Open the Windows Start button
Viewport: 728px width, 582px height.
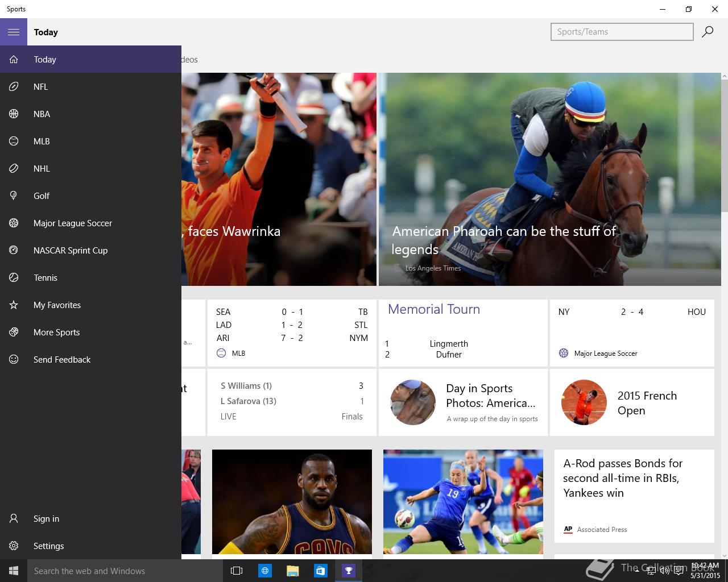coord(14,571)
